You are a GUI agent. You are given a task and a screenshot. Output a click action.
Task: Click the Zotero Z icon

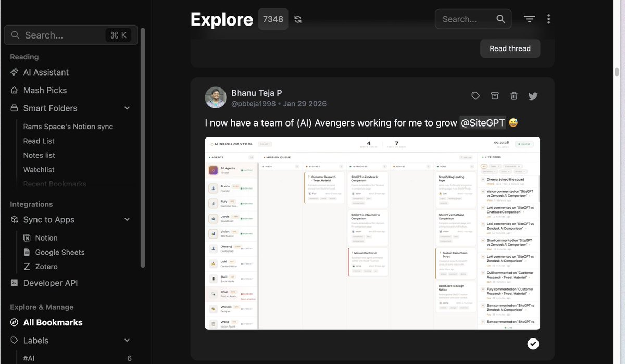click(27, 267)
